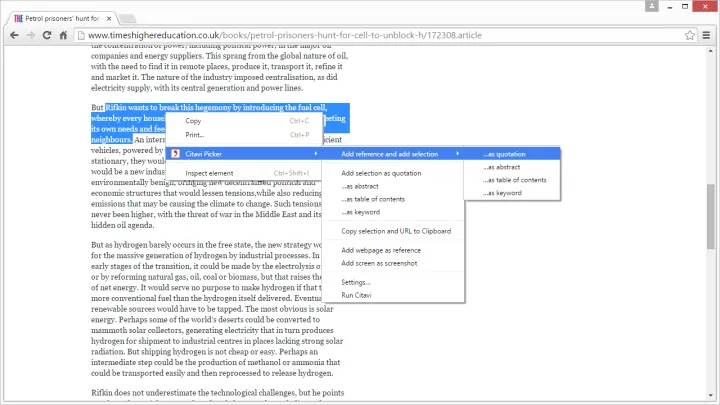Image resolution: width=720 pixels, height=405 pixels.
Task: Open a new tab button
Action: [x=127, y=19]
